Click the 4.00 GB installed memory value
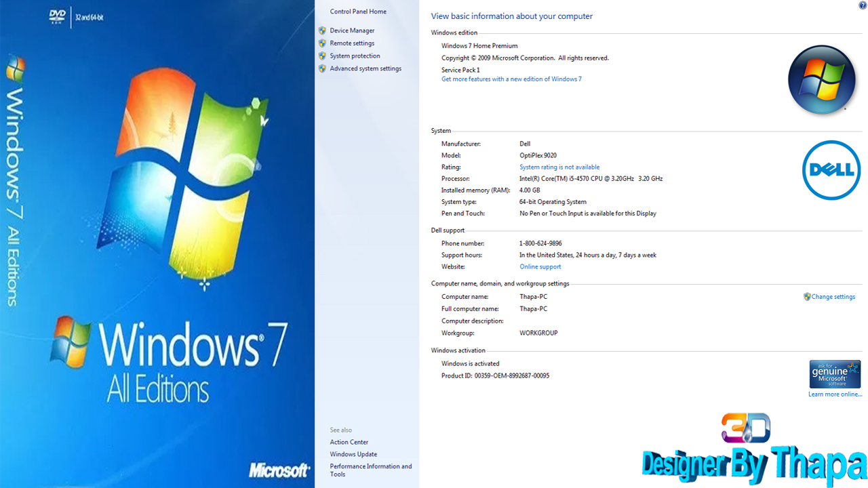 pyautogui.click(x=530, y=190)
